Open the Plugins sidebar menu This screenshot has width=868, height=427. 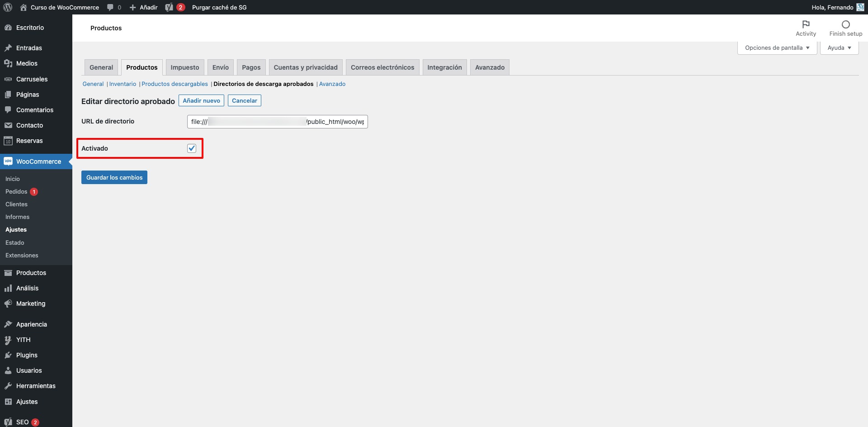pyautogui.click(x=27, y=355)
